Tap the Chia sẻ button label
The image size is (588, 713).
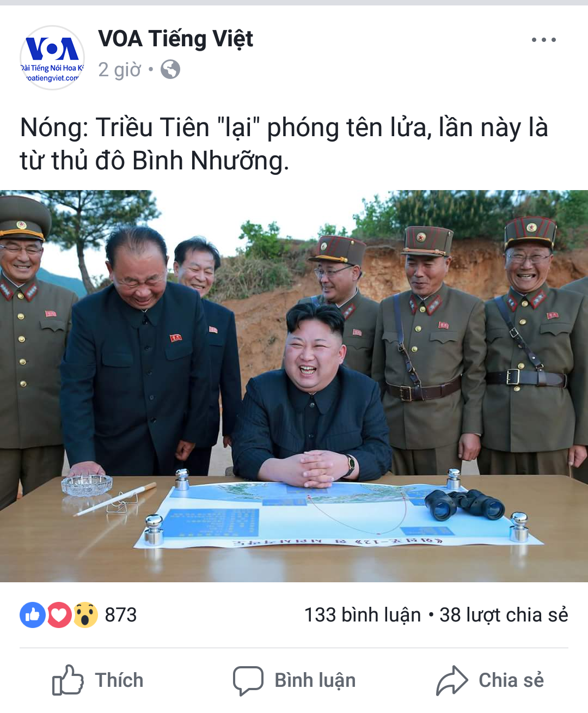511,680
